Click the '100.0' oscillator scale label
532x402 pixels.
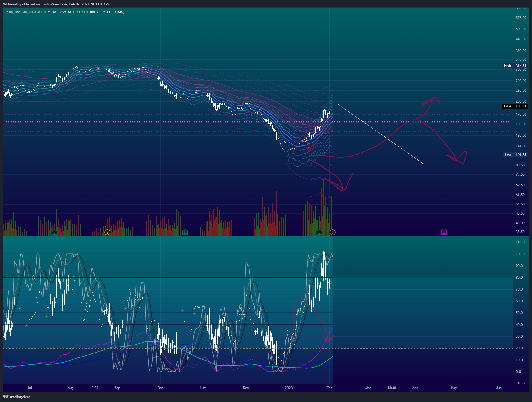click(520, 254)
